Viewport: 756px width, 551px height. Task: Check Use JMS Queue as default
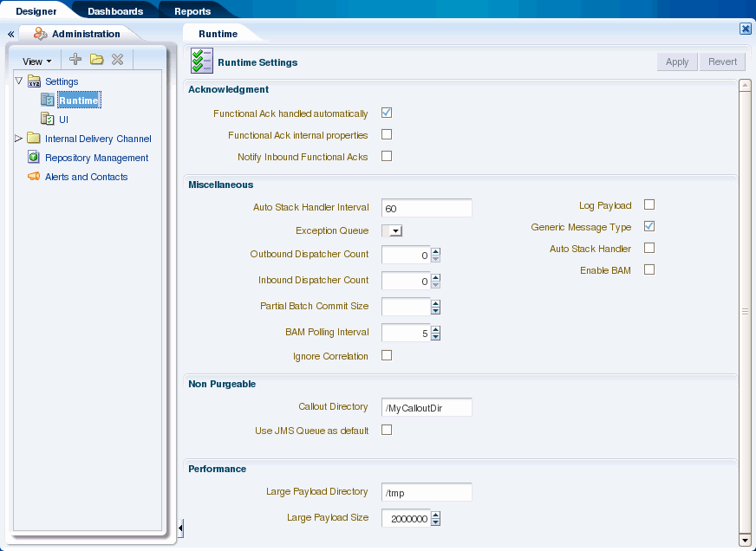tap(387, 430)
